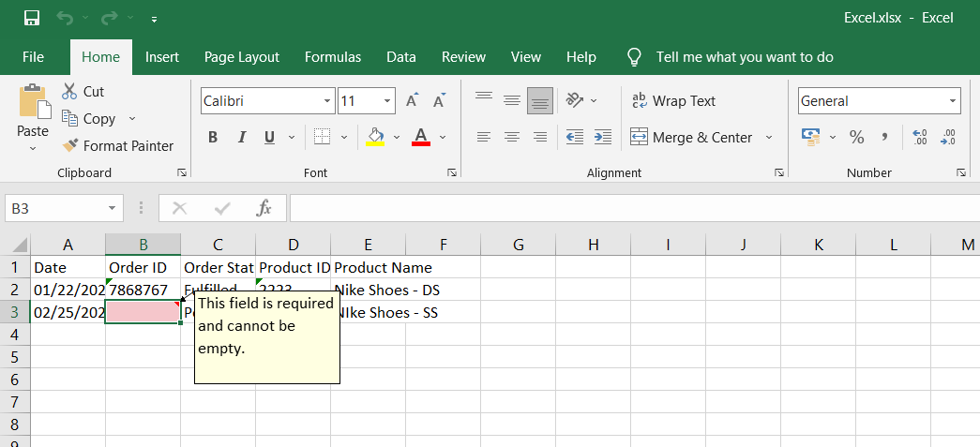
Task: Select the cell containing 7868767
Action: pyautogui.click(x=143, y=289)
